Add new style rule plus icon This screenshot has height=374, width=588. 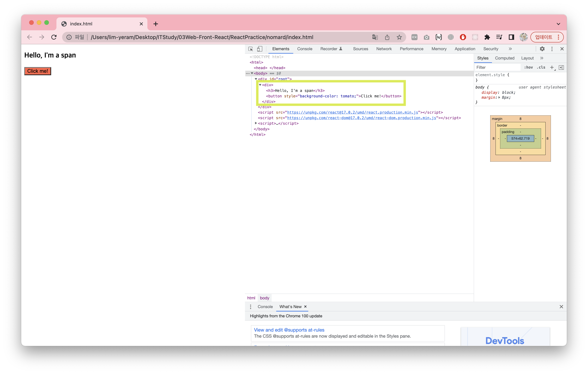click(x=552, y=67)
